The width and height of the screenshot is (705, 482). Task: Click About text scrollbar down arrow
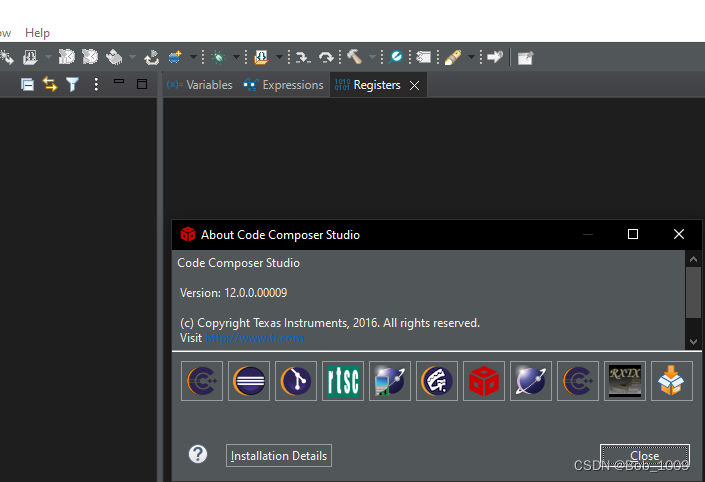pos(693,342)
